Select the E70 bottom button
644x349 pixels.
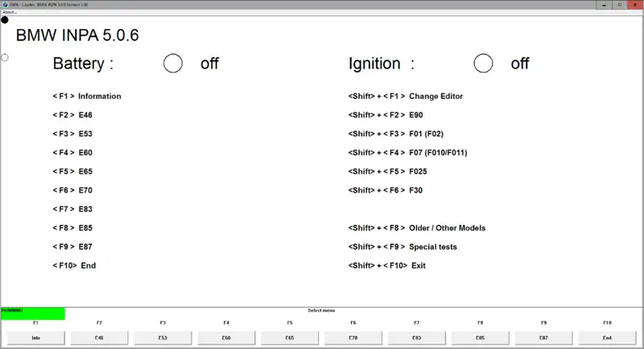[353, 338]
